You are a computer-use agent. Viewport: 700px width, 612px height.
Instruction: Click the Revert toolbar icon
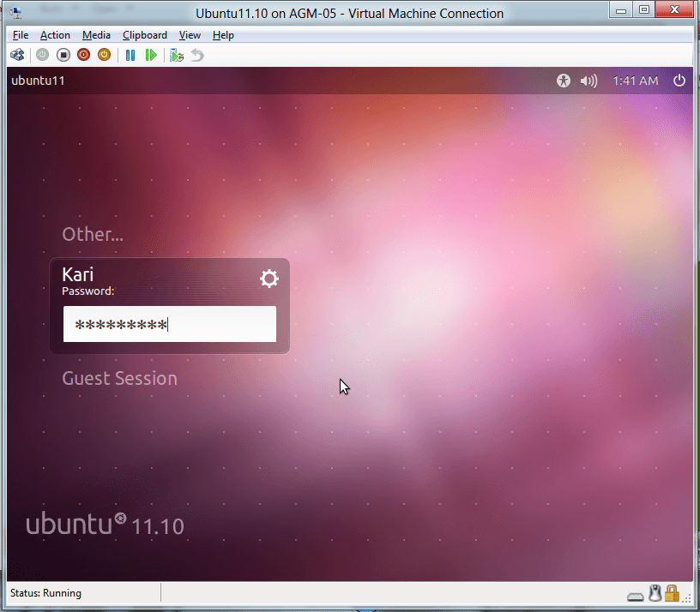[x=197, y=56]
